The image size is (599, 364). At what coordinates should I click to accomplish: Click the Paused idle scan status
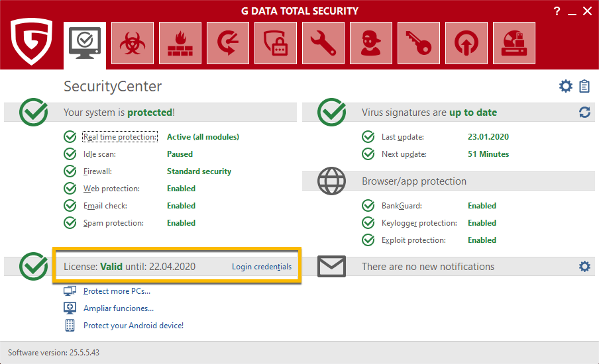(x=180, y=154)
